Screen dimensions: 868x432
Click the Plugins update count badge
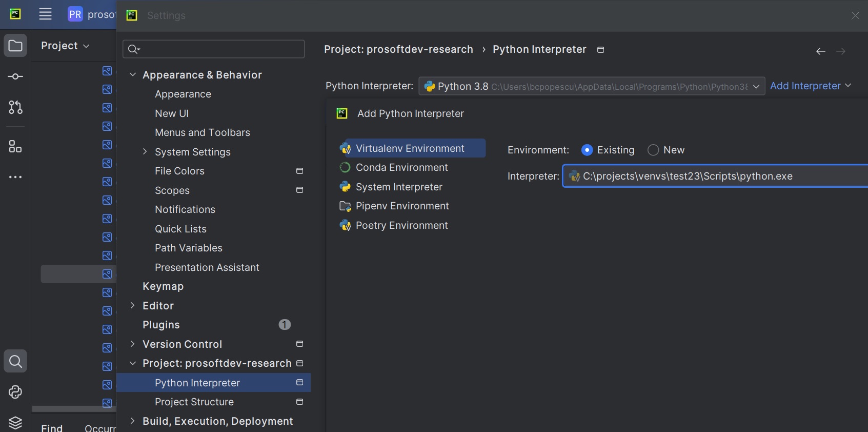(285, 325)
